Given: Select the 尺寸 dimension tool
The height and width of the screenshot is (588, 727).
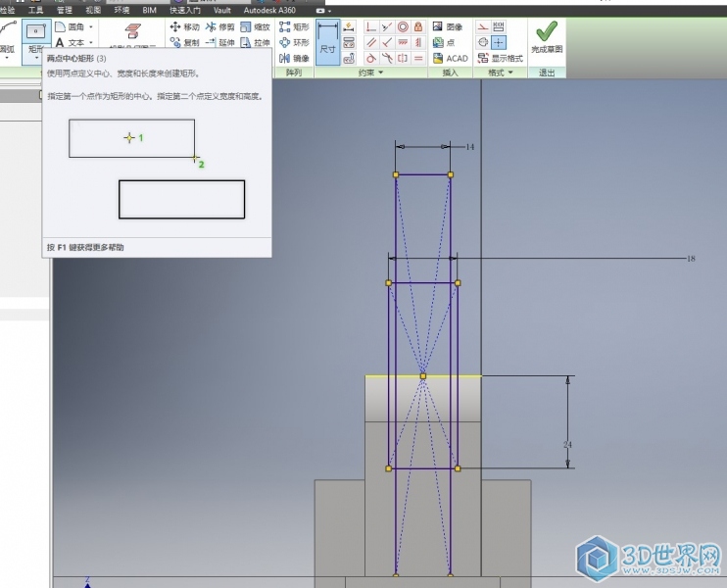Looking at the screenshot, I should coord(327,42).
